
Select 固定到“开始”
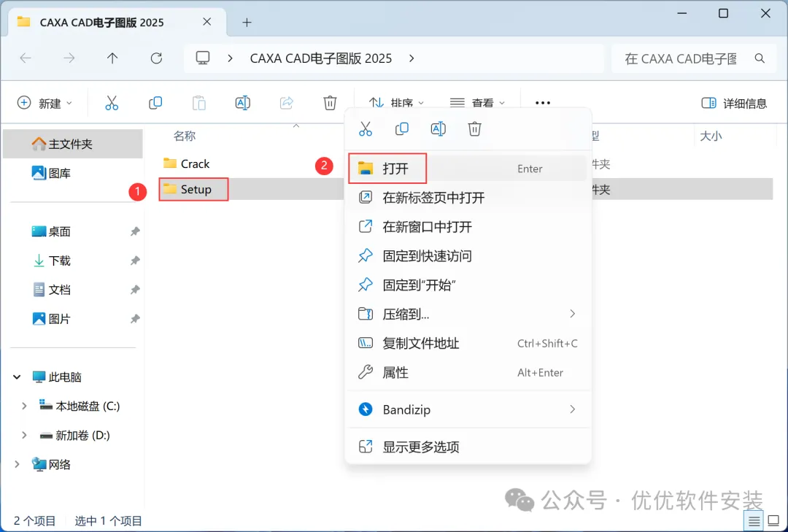(468, 285)
